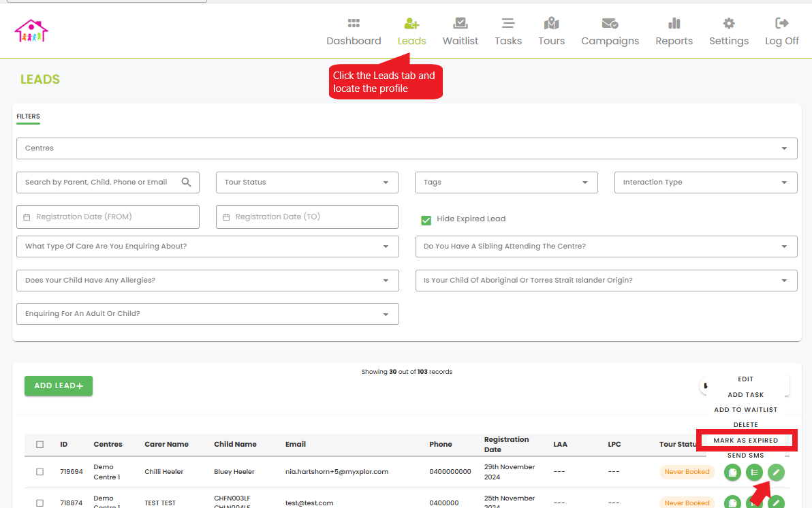This screenshot has height=508, width=812.
Task: Go to the Waitlist section
Action: [460, 31]
